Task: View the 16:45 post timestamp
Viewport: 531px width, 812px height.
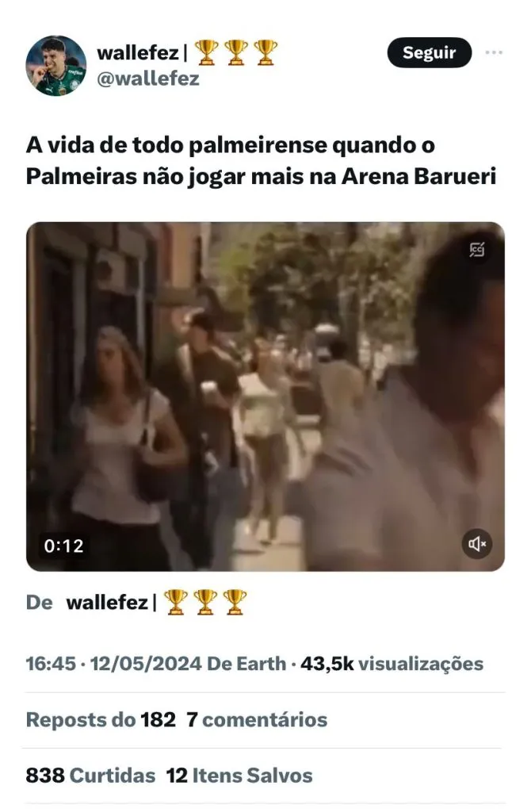Action: tap(51, 664)
